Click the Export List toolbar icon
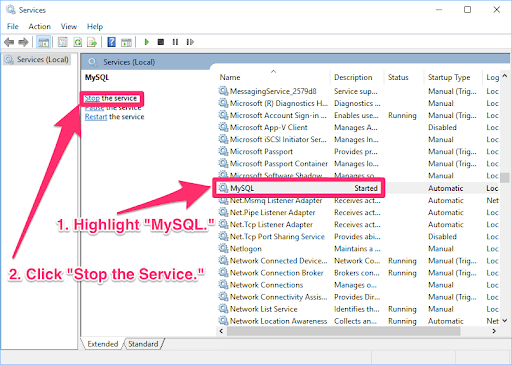Screen dimensions: 512x365 [x=92, y=42]
